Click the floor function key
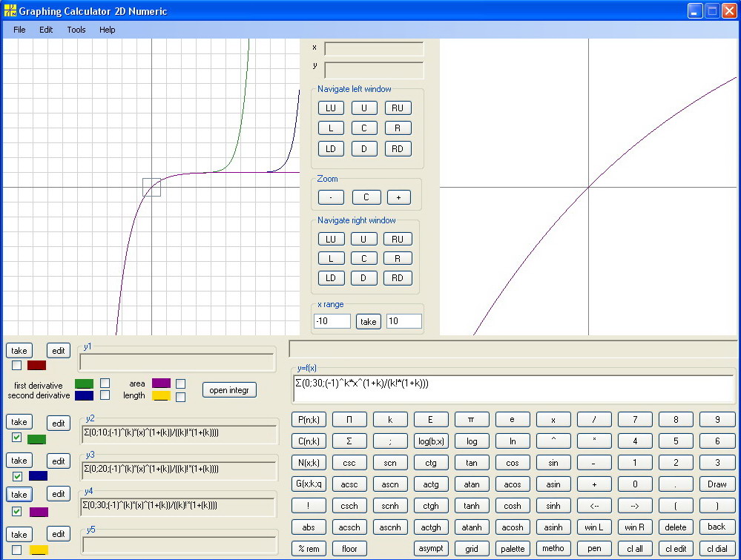Image resolution: width=741 pixels, height=560 pixels. coord(349,549)
